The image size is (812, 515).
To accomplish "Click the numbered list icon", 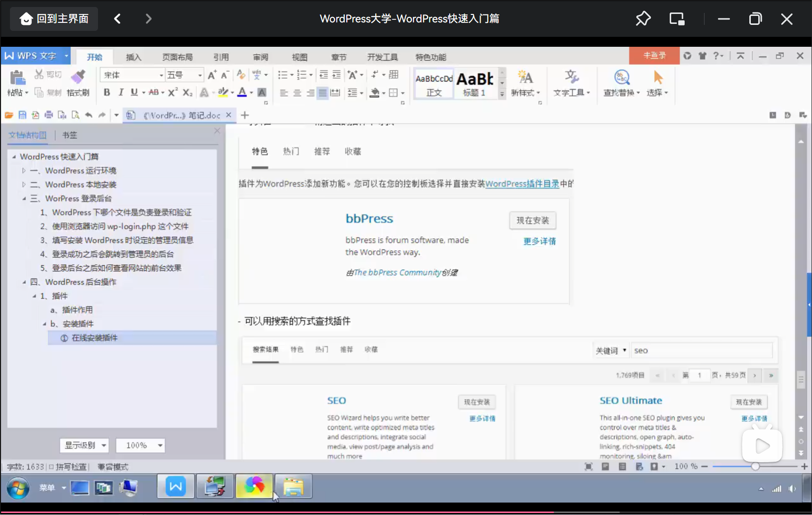I will coord(302,75).
